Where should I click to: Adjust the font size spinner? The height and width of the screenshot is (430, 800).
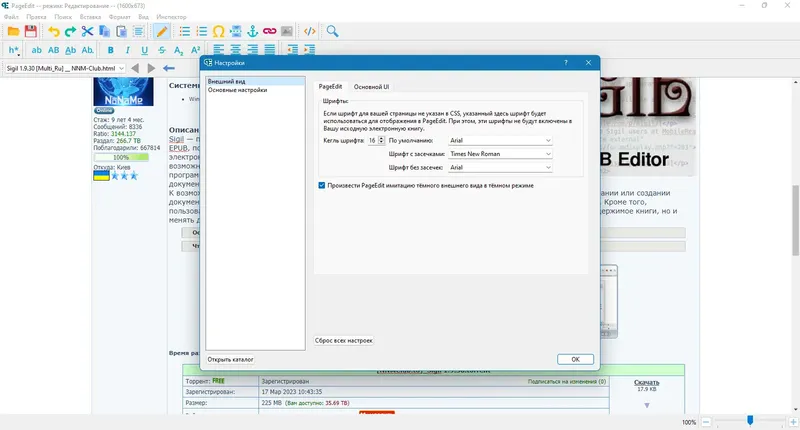click(381, 140)
